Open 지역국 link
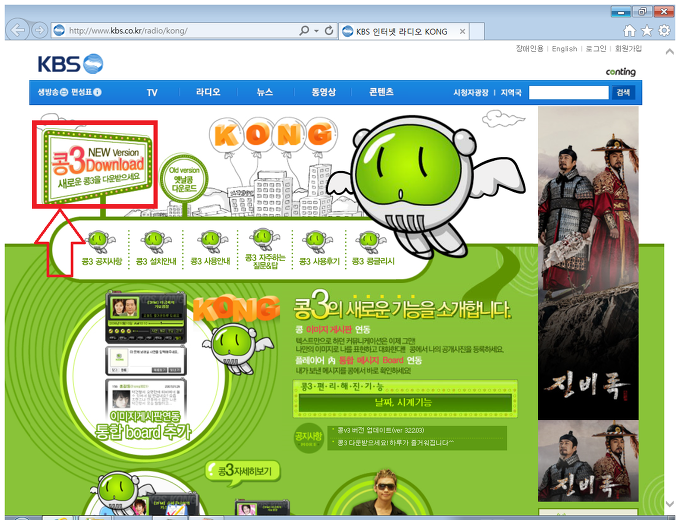 [511, 92]
